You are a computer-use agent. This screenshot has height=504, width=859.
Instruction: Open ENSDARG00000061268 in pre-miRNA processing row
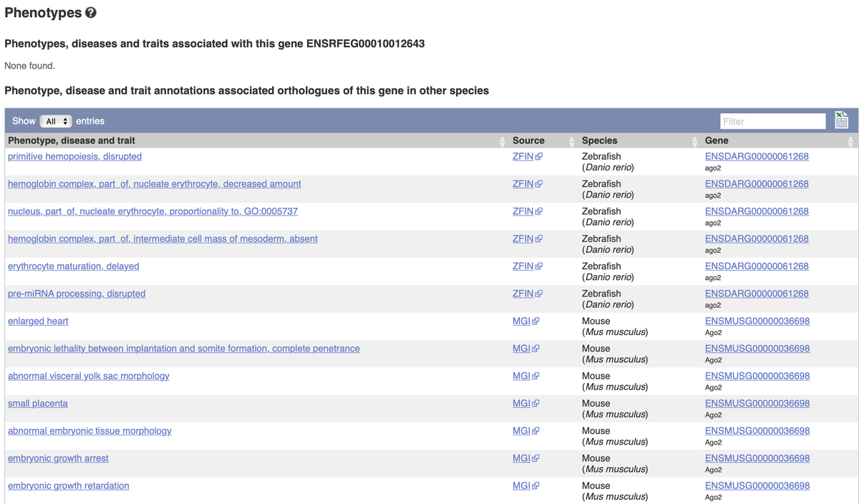757,294
